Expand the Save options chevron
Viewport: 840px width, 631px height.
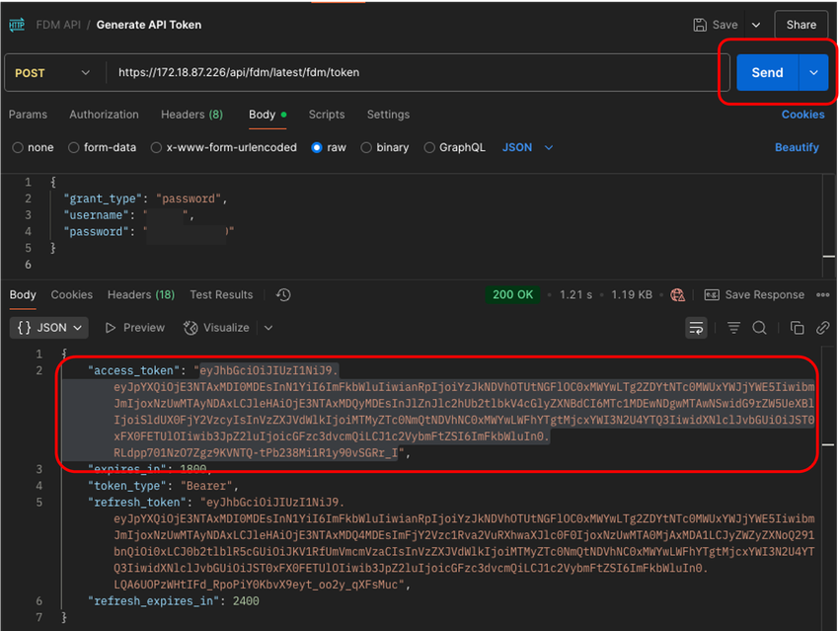pos(756,25)
